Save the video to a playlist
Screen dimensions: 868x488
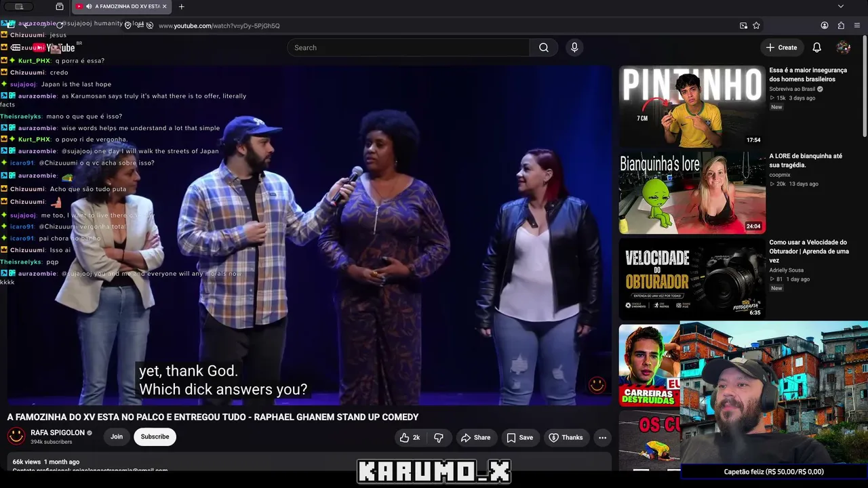(x=519, y=438)
